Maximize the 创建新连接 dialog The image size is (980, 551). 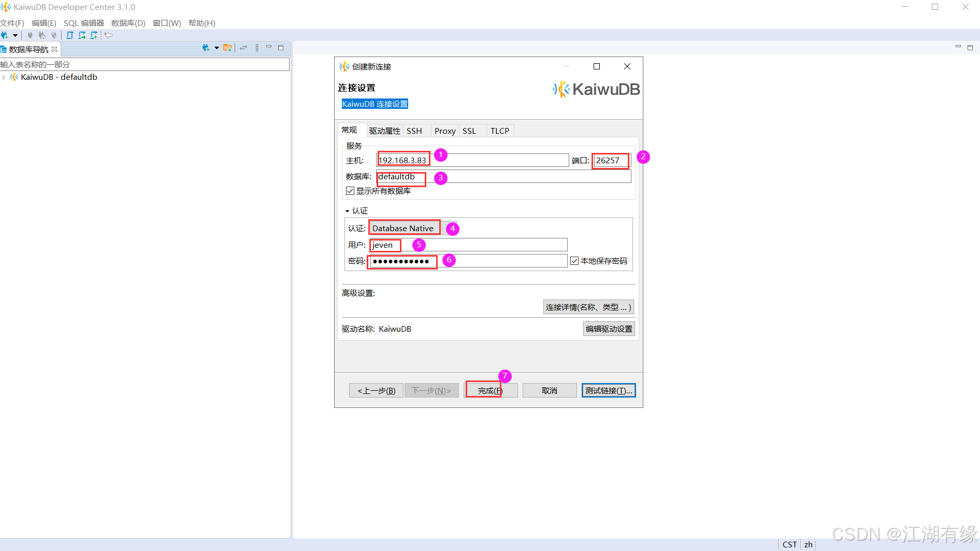(597, 66)
